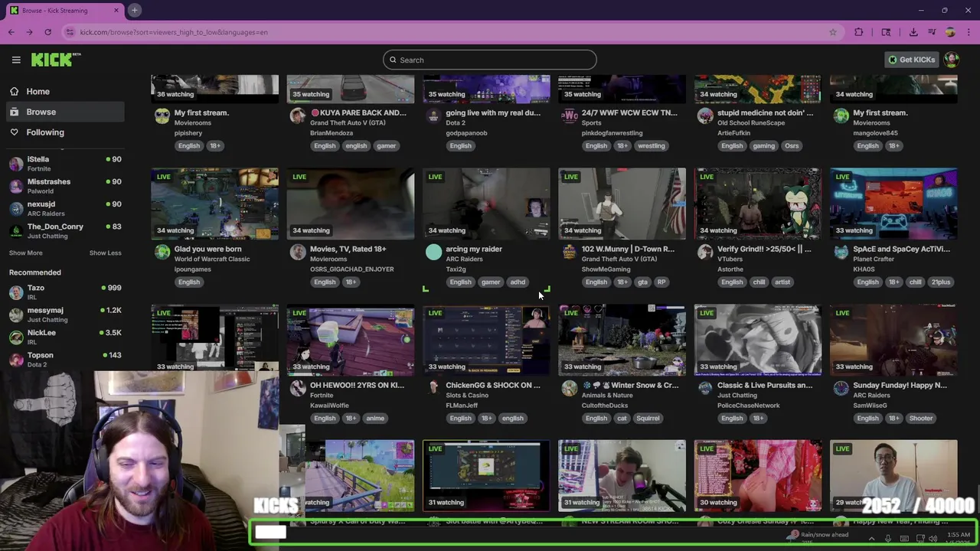
Task: Open KawaiiWolfie channel avatar
Action: tap(298, 388)
